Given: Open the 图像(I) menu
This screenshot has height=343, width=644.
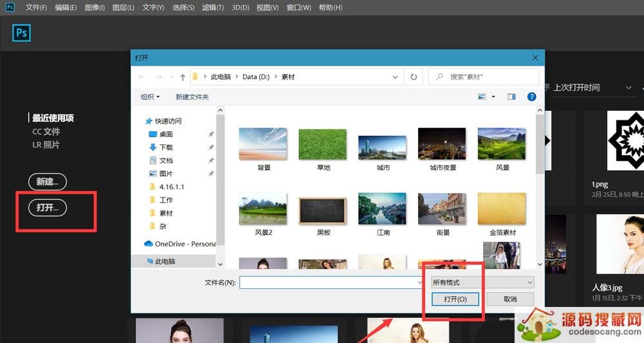Looking at the screenshot, I should pyautogui.click(x=95, y=7).
